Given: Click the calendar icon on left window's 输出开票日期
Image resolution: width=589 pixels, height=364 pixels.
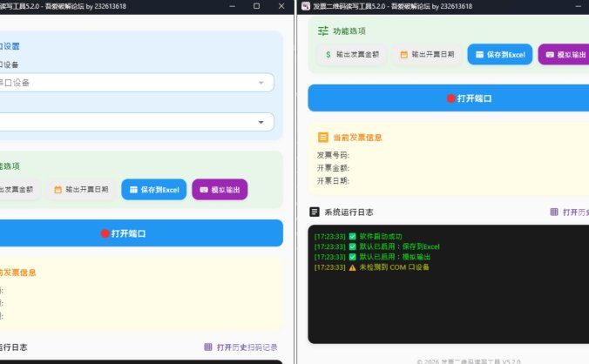Looking at the screenshot, I should point(58,190).
